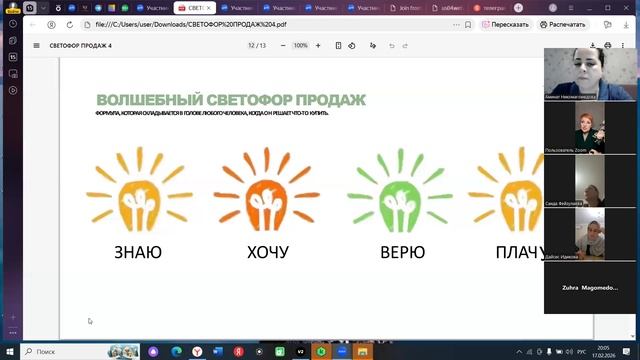Click the fit-to-page icon in PDF toolbar
Image resolution: width=640 pixels, height=360 pixels.
tap(338, 46)
